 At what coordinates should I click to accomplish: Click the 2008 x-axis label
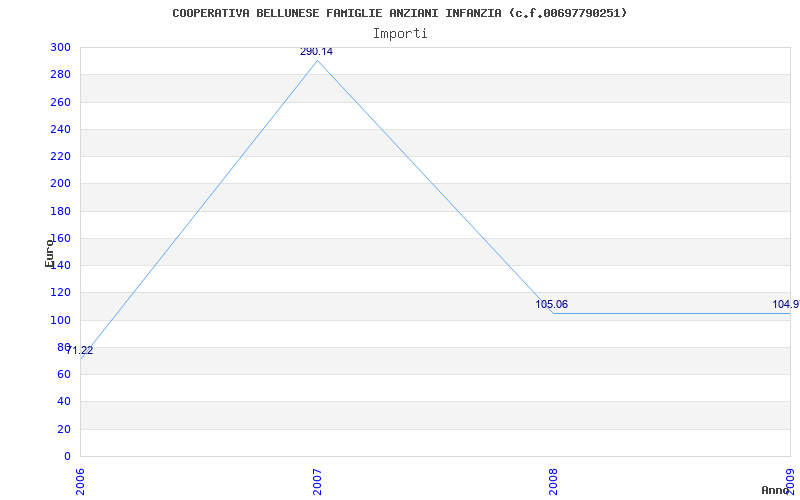click(x=554, y=482)
